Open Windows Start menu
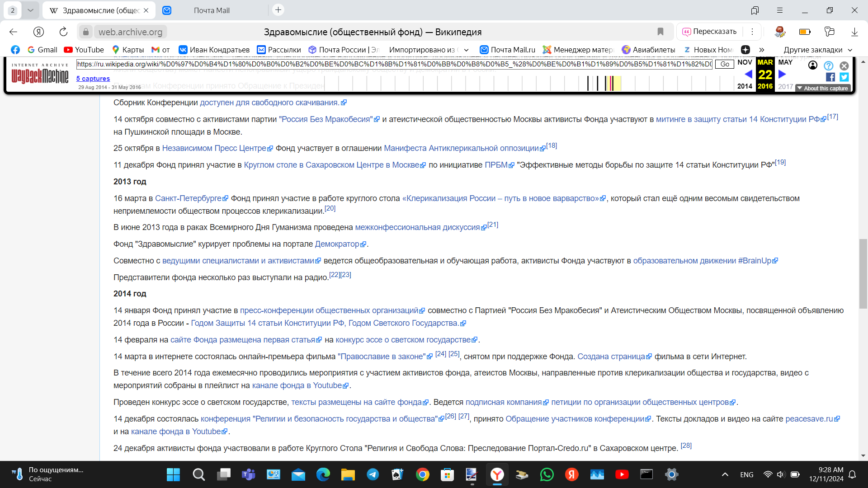868x488 pixels. pos(173,474)
